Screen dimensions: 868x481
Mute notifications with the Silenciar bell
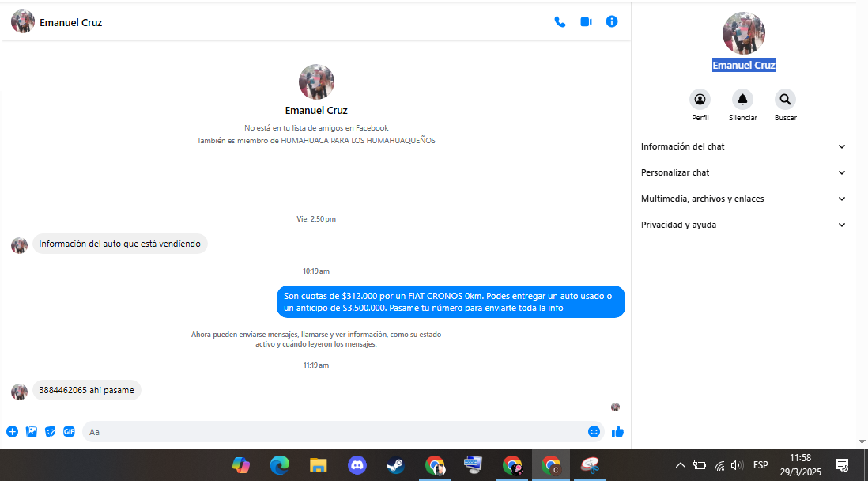click(742, 100)
